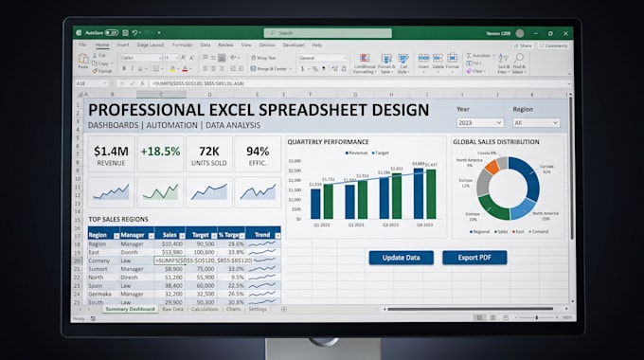Image resolution: width=644 pixels, height=360 pixels.
Task: Open the Year 2023 dropdown
Action: pyautogui.click(x=480, y=122)
